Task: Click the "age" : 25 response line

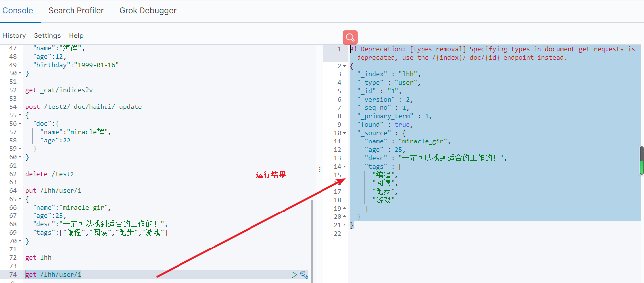Action: [x=385, y=150]
